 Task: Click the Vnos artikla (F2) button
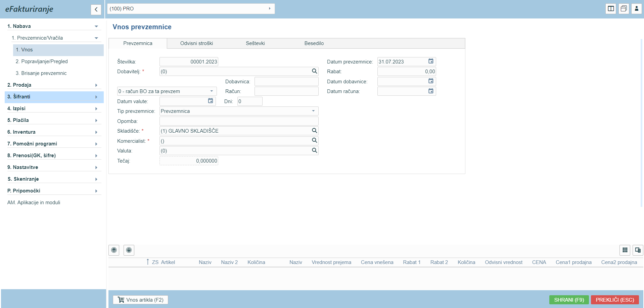140,300
